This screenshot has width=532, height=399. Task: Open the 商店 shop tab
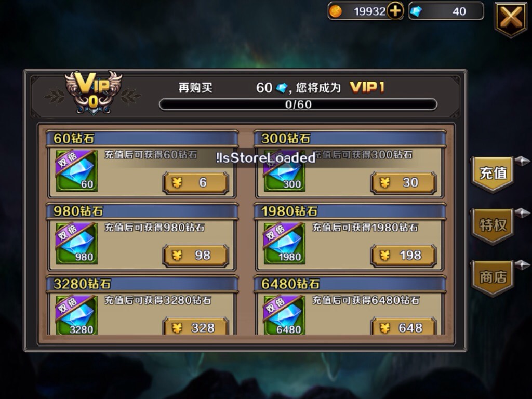(493, 277)
